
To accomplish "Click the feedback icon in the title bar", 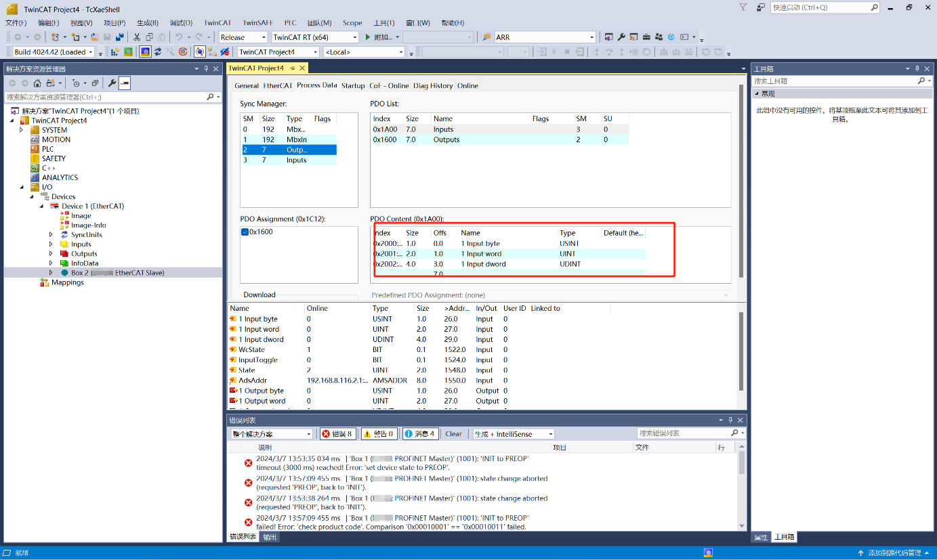I will [x=761, y=7].
